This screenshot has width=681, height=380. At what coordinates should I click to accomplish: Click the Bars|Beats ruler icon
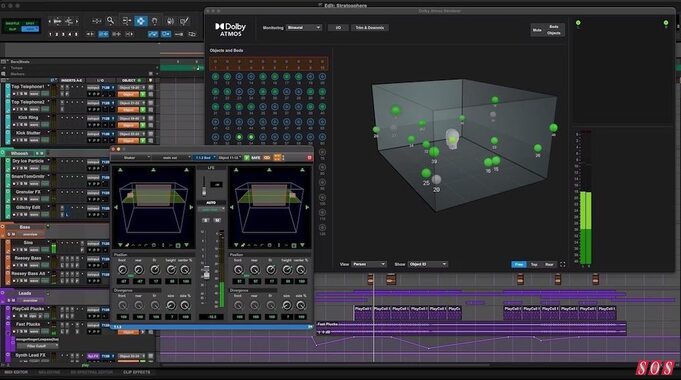click(x=3, y=62)
